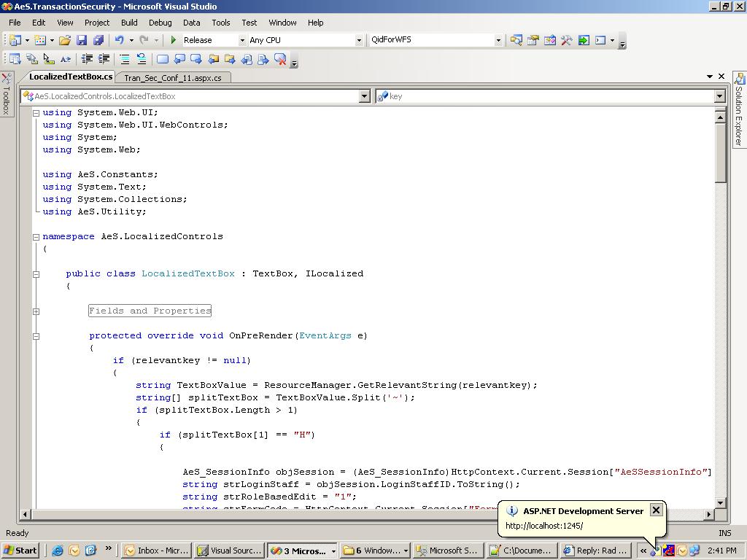Screen dimensions: 747x560
Task: Open the Any CPU platform dropdown
Action: click(358, 40)
